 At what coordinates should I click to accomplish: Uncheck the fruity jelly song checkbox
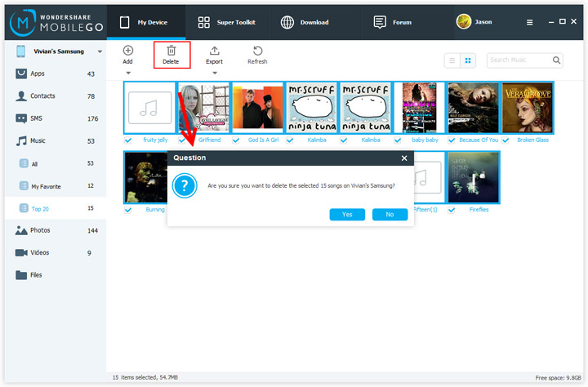[128, 140]
